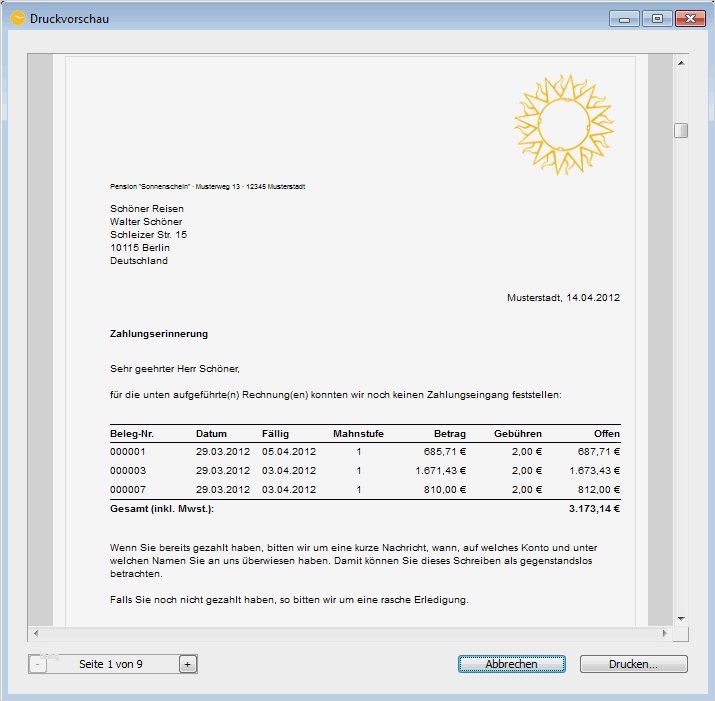This screenshot has height=701, width=715.
Task: Click invoice number 000003
Action: (128, 471)
